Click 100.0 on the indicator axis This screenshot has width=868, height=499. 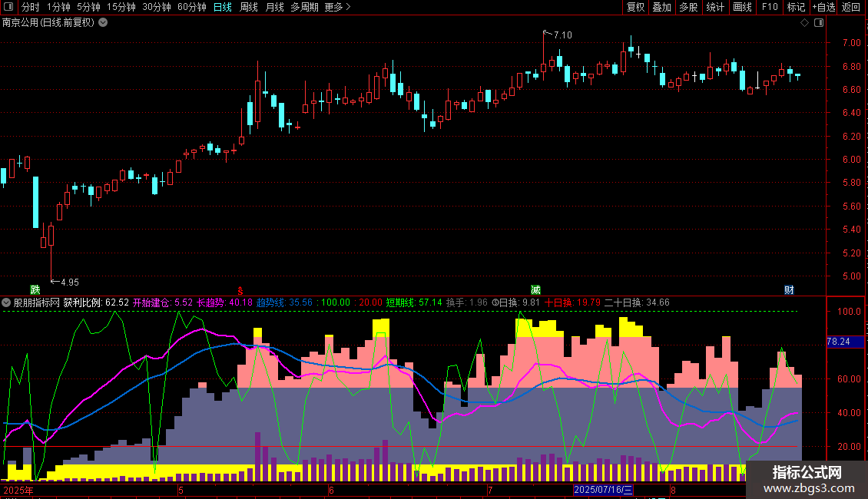849,312
